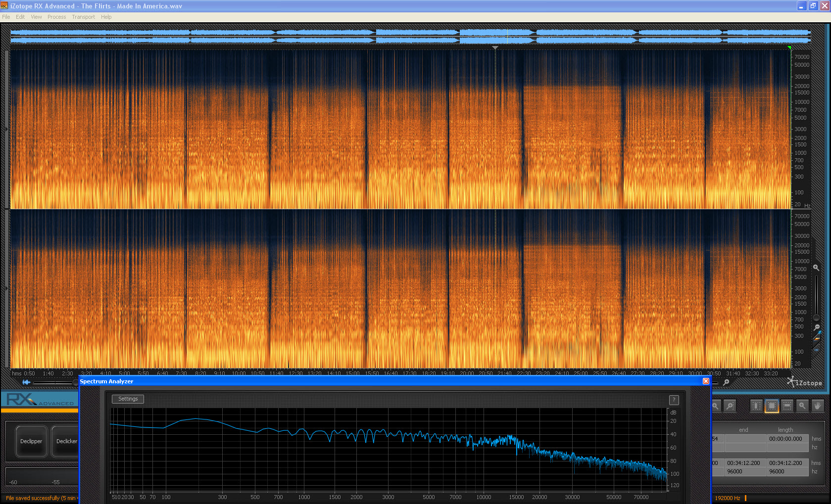Click horizontal zoom-in magnifier right of the timeline
Viewport: 831px width, 504px height.
point(726,382)
